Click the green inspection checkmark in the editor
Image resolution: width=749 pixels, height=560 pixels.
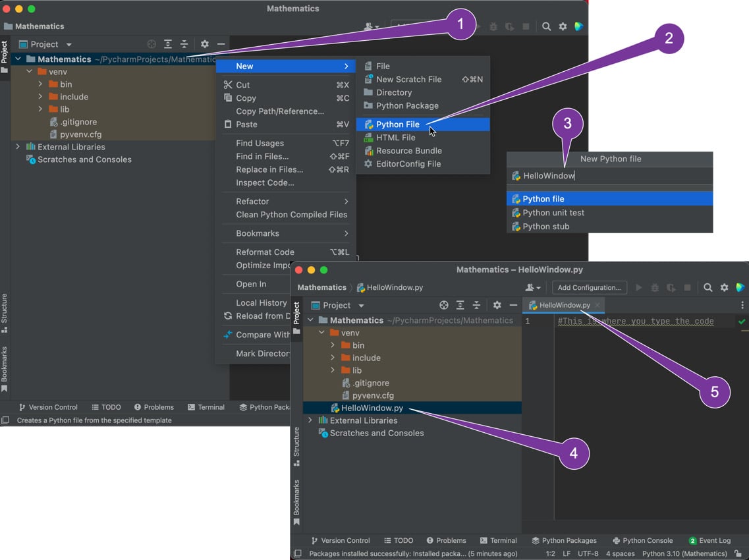(741, 322)
